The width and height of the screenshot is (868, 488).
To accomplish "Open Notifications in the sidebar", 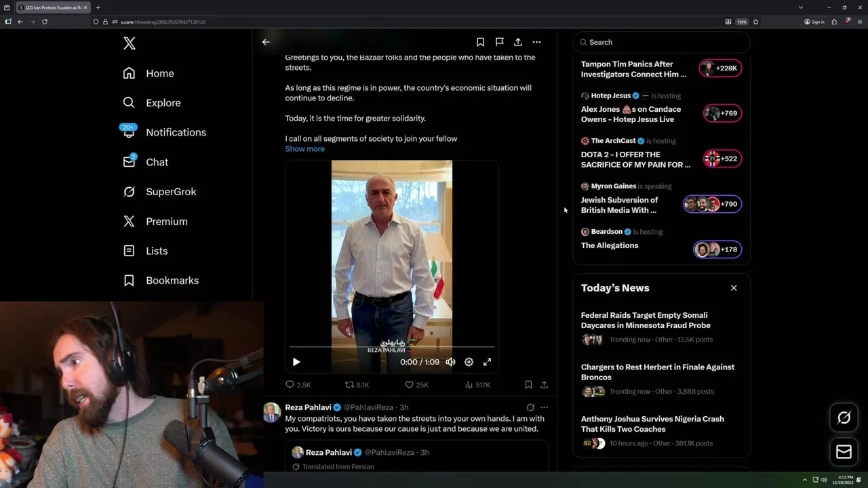I will [x=164, y=132].
